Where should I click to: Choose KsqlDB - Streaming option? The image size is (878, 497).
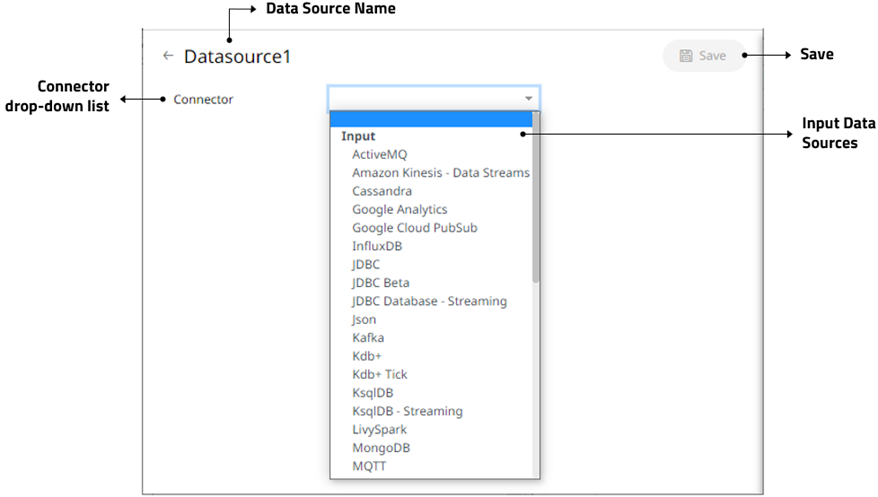(x=407, y=411)
